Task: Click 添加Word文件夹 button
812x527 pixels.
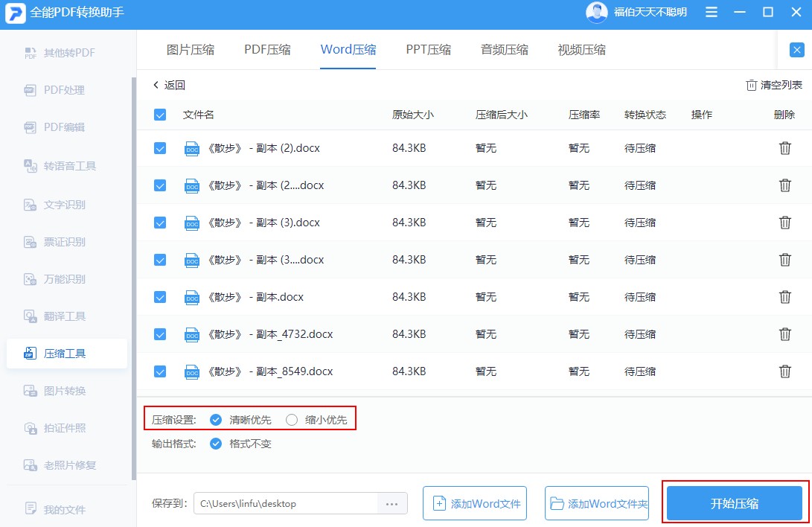Action: 597,503
